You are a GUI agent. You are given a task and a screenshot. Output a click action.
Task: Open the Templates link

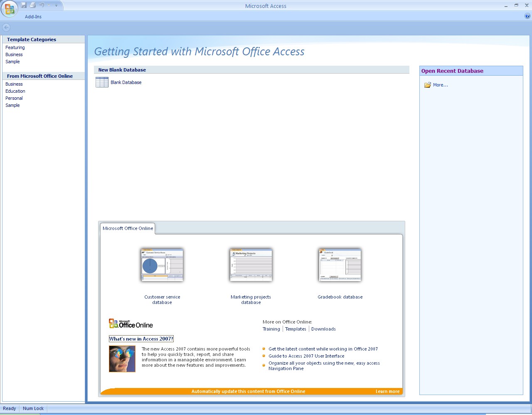point(296,329)
